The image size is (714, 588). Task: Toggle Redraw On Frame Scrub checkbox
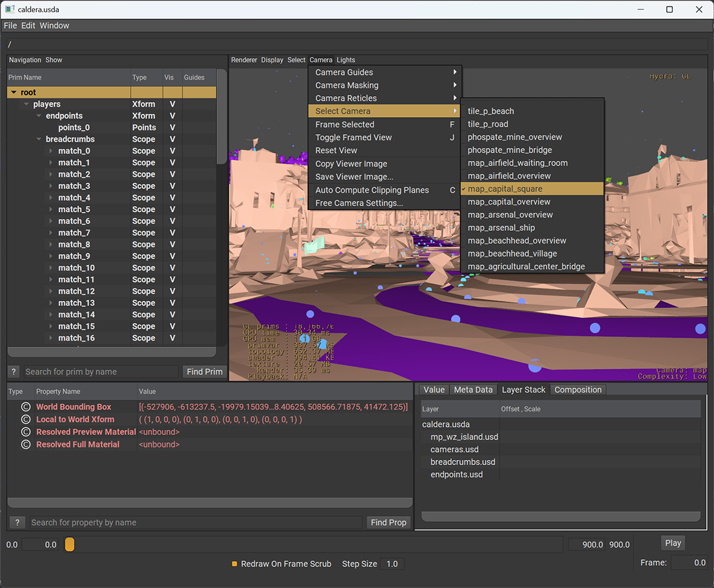pos(235,564)
